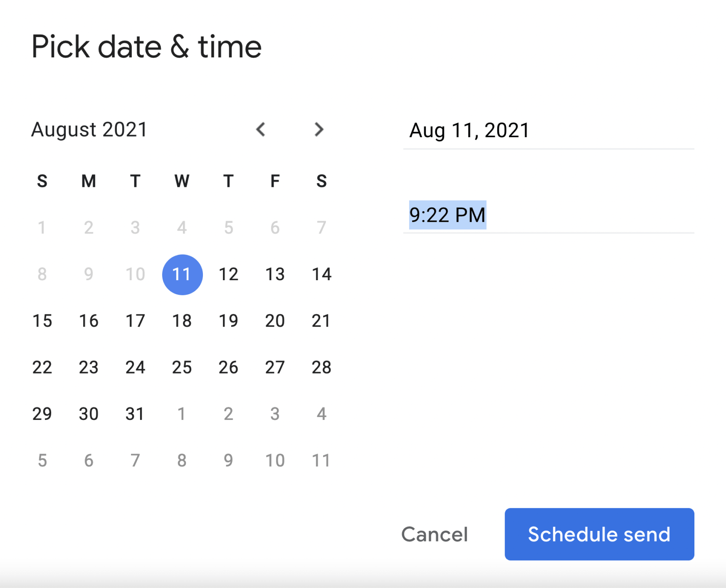Pick Thursday August 19
This screenshot has width=726, height=588.
coord(228,320)
